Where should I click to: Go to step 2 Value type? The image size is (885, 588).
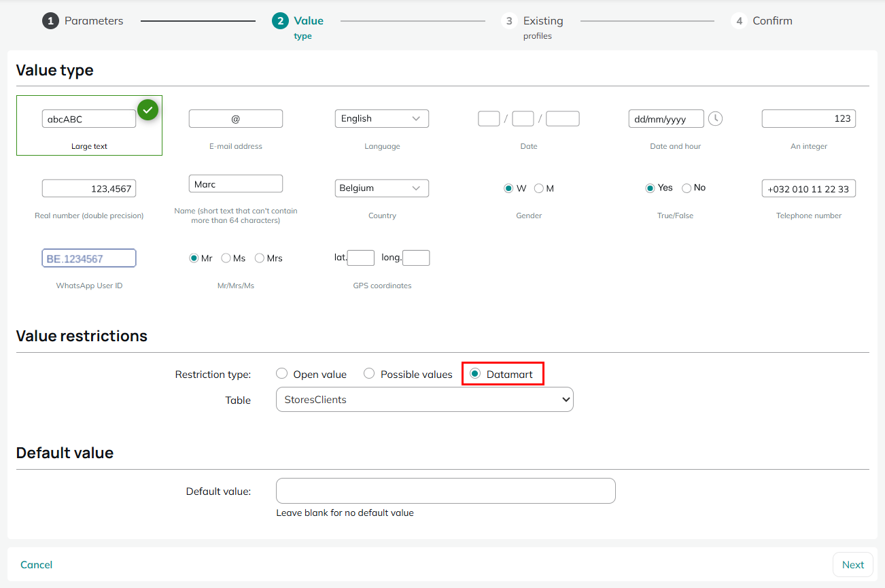pos(298,27)
